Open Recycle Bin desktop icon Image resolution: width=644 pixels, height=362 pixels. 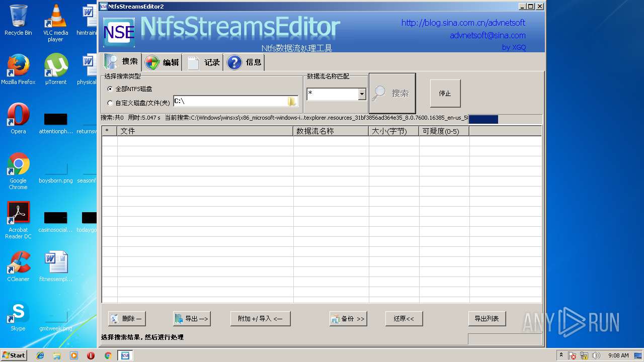tap(18, 20)
